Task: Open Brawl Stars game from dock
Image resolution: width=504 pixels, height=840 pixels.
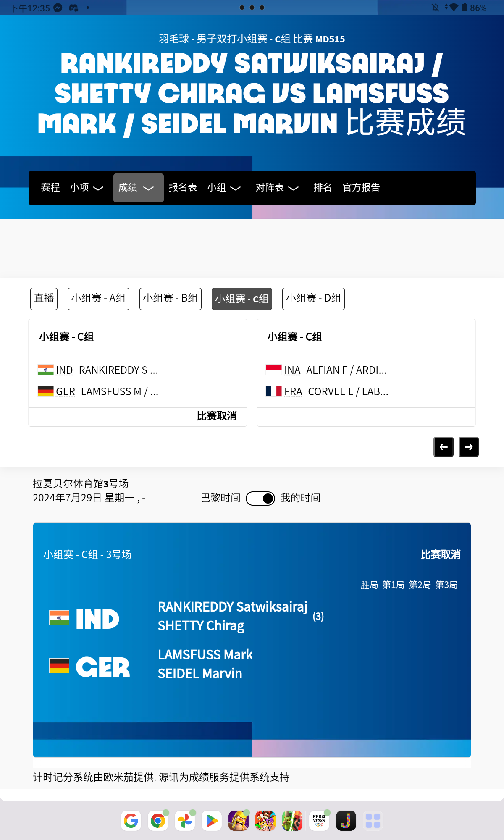Action: coord(265,821)
